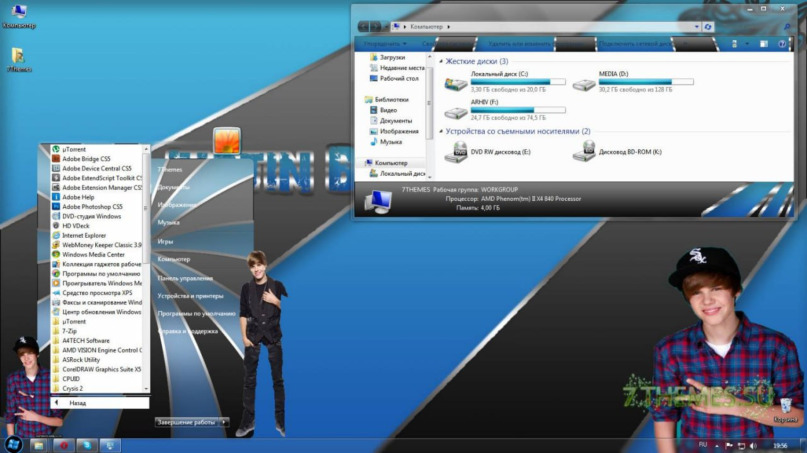Open Центр обновления Windows
The image size is (807, 453).
97,312
